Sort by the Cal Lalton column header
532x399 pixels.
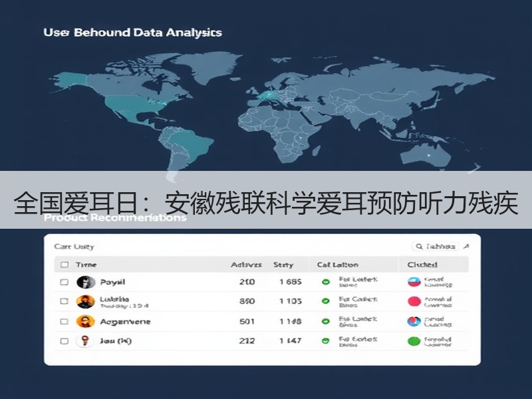[338, 265]
